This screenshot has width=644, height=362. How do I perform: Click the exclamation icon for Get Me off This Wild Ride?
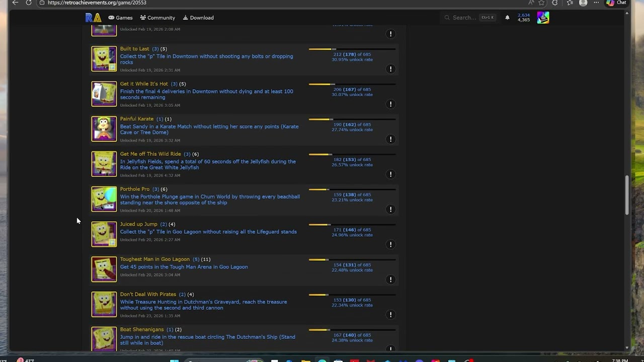click(x=390, y=174)
